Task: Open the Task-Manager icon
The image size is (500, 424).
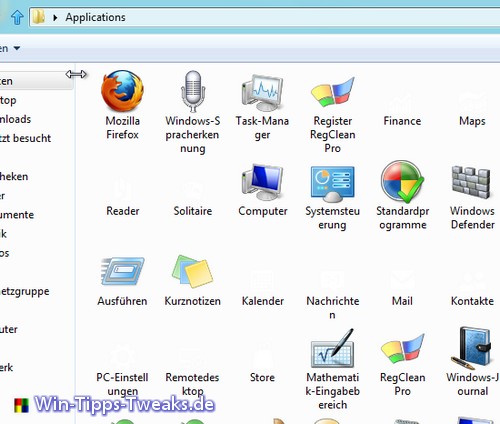Action: pyautogui.click(x=262, y=93)
